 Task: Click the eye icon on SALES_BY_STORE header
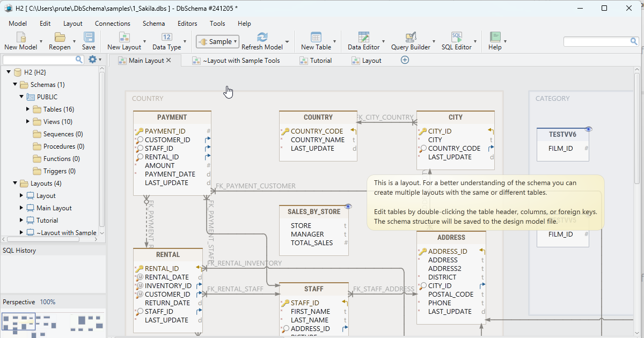(348, 205)
